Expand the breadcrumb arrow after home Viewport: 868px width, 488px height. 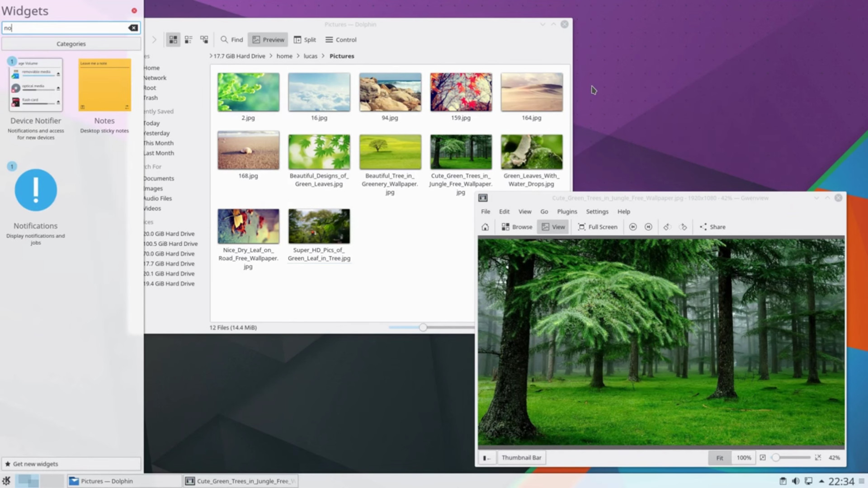click(298, 56)
